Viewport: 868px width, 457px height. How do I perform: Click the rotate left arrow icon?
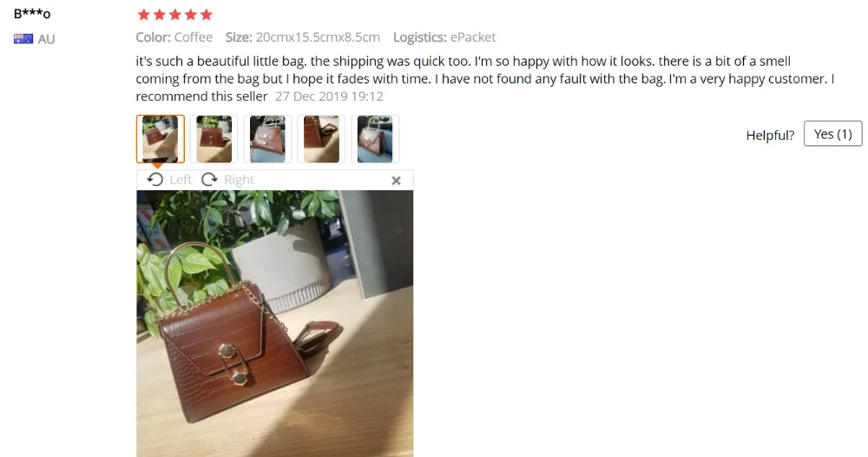click(x=155, y=180)
